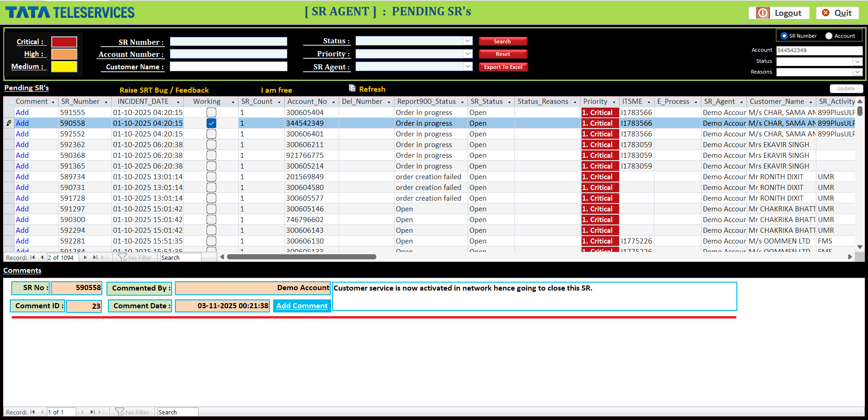Open the Status dropdown in search panel
Screen dimensions: 868x420
(x=468, y=41)
